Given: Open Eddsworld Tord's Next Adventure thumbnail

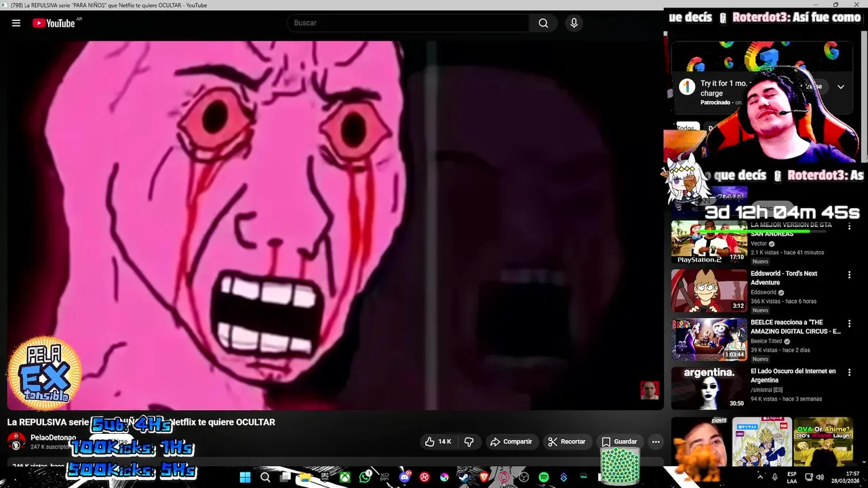Looking at the screenshot, I should point(709,291).
